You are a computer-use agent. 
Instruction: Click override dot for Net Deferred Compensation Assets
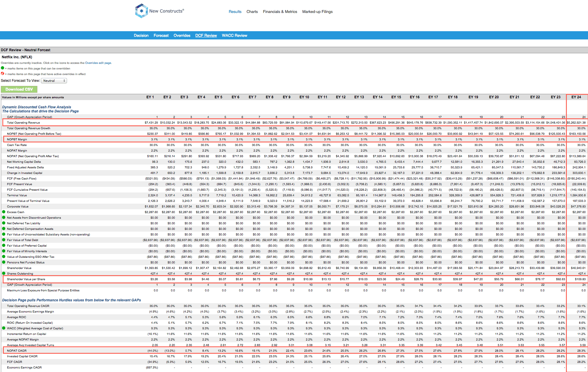click(4, 229)
